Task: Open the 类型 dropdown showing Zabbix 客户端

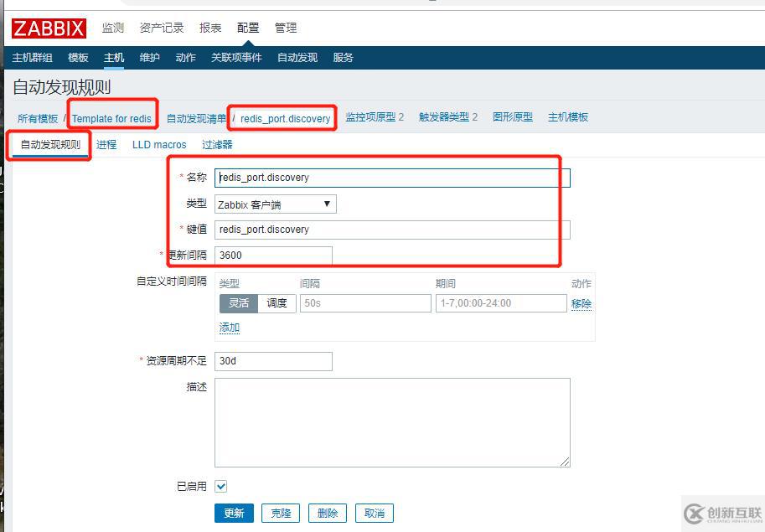Action: (x=274, y=204)
